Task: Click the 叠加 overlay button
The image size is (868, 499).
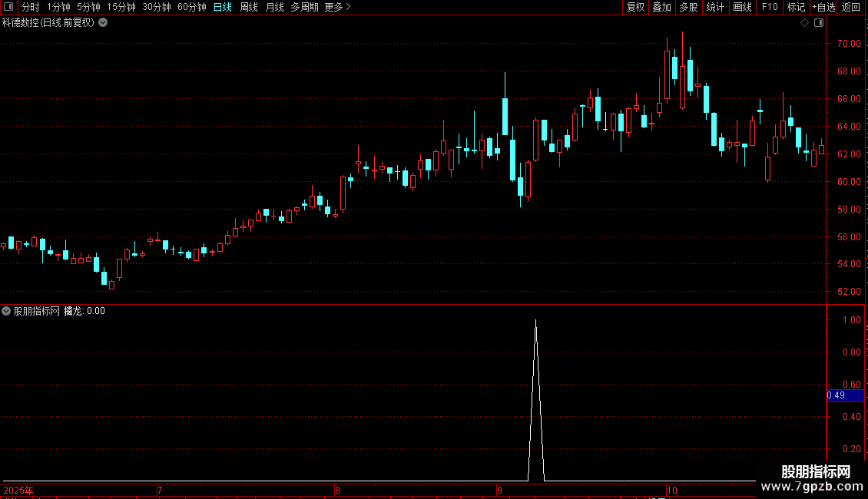Action: pos(661,7)
